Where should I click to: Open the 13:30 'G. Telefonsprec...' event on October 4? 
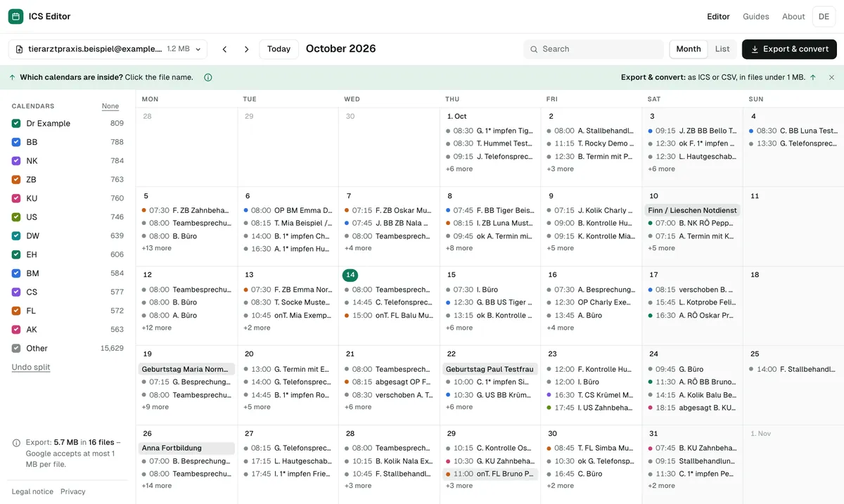click(794, 143)
